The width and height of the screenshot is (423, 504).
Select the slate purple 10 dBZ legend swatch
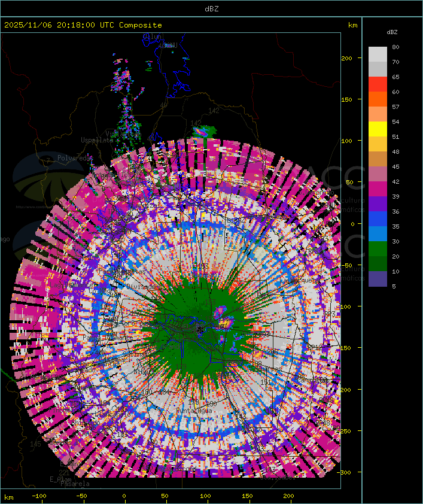pos(378,279)
